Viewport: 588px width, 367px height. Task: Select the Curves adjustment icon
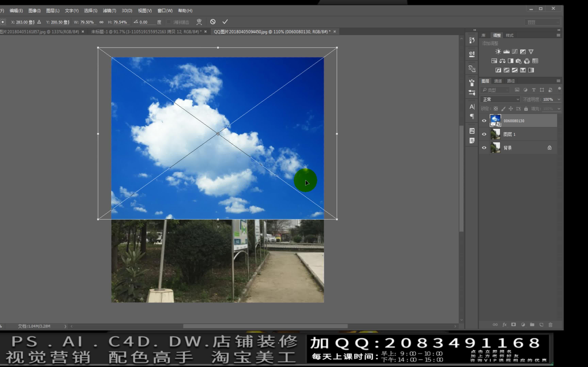[x=515, y=51]
